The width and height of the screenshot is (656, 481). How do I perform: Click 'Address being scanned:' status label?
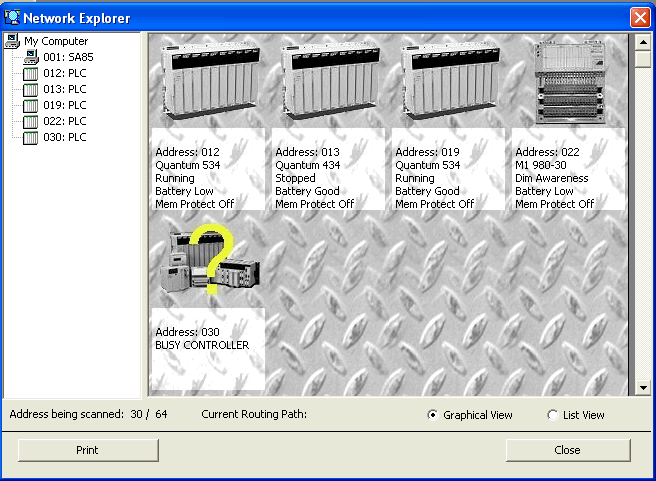click(x=67, y=414)
